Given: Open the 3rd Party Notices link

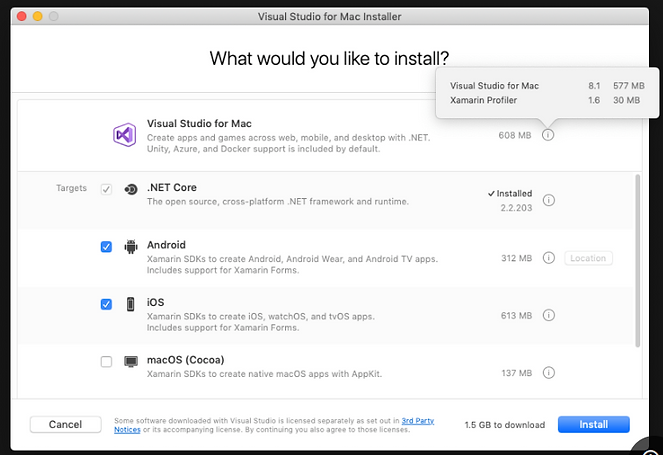Looking at the screenshot, I should point(418,421).
